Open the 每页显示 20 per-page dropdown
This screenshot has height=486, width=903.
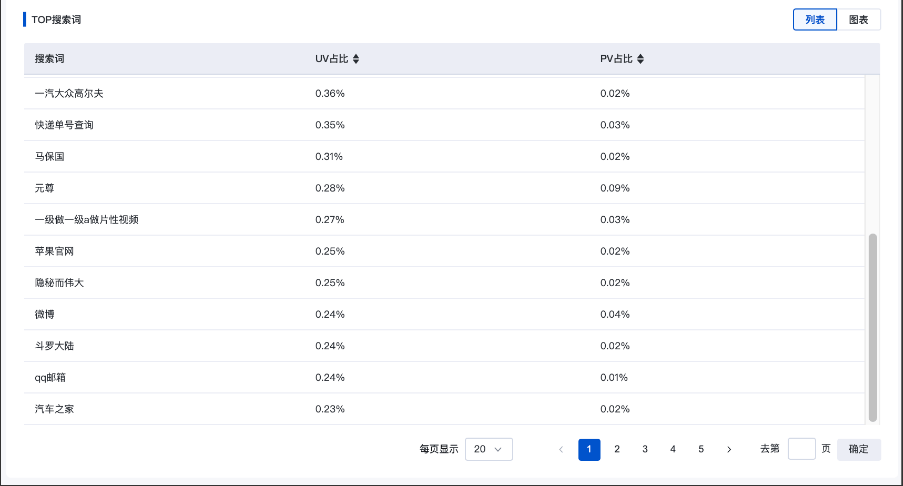489,450
